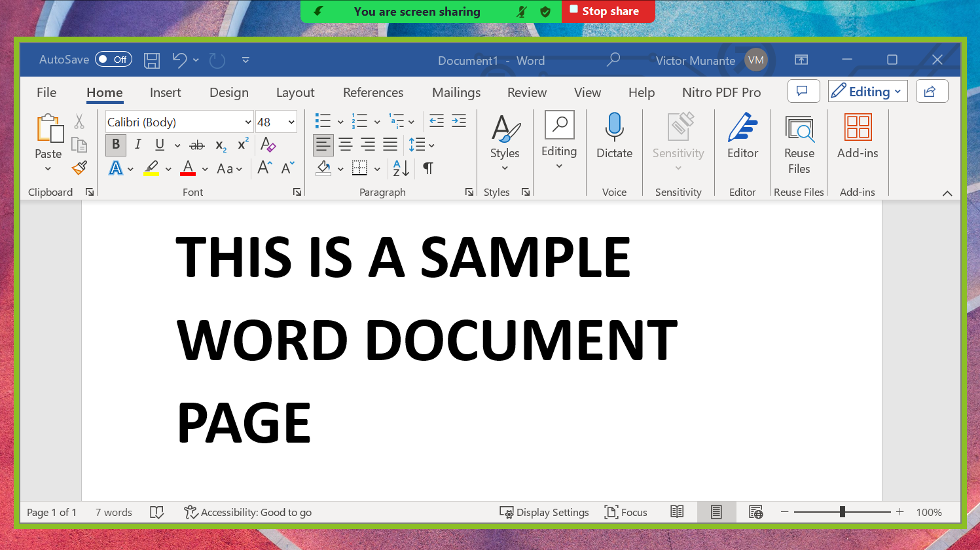
Task: Show paragraph marks with pilcrow icon
Action: [427, 168]
